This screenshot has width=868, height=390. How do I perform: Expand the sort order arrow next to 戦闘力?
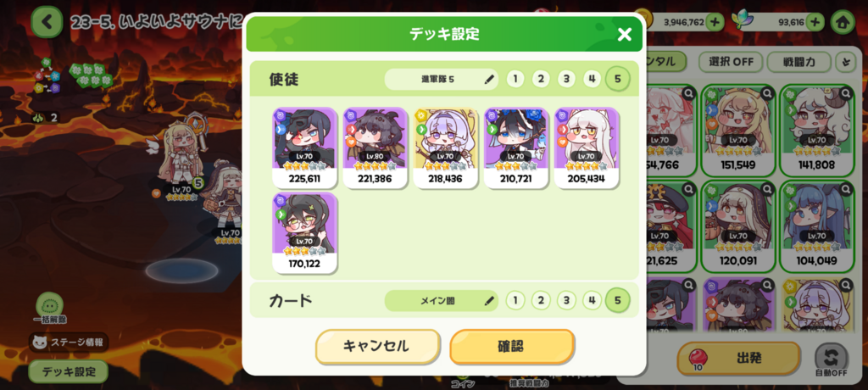845,62
